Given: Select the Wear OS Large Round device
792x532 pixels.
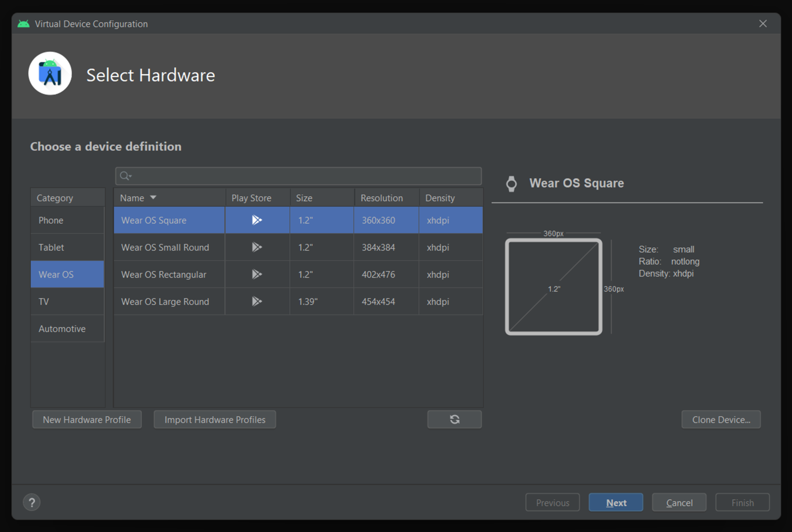Looking at the screenshot, I should (298, 301).
